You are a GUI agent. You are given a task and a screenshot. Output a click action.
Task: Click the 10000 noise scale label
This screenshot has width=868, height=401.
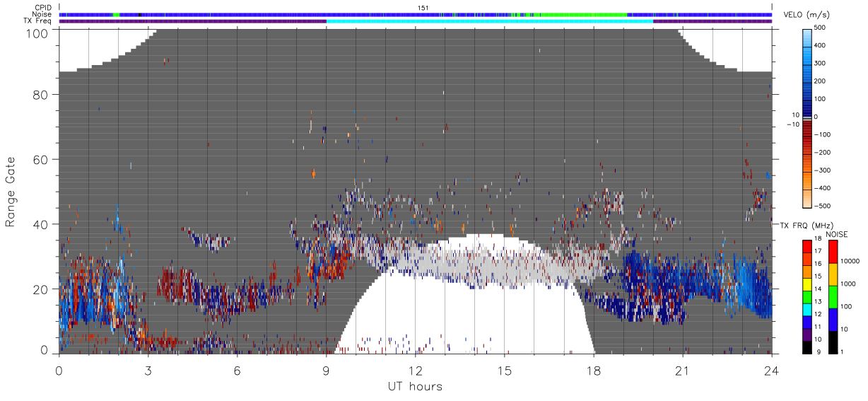tap(850, 262)
